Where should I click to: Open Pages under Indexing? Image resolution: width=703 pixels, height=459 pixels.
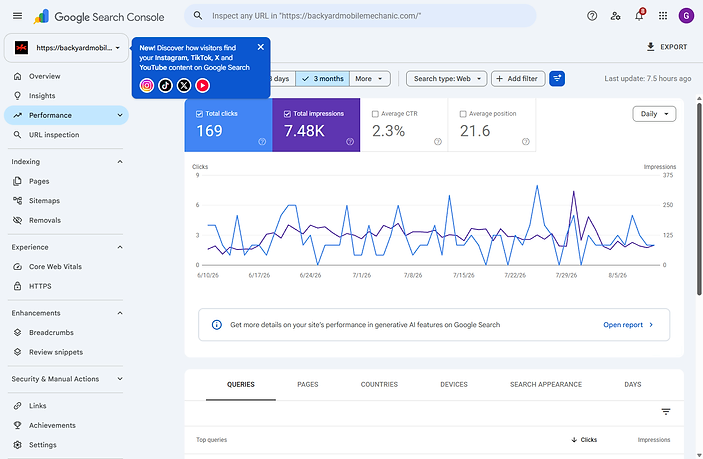(66, 182)
